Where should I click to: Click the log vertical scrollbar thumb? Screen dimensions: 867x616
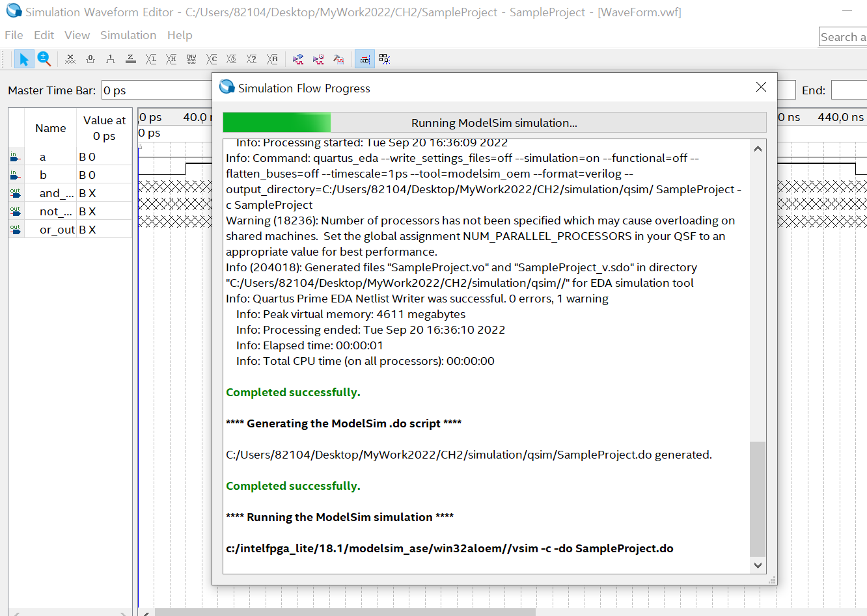(758, 499)
